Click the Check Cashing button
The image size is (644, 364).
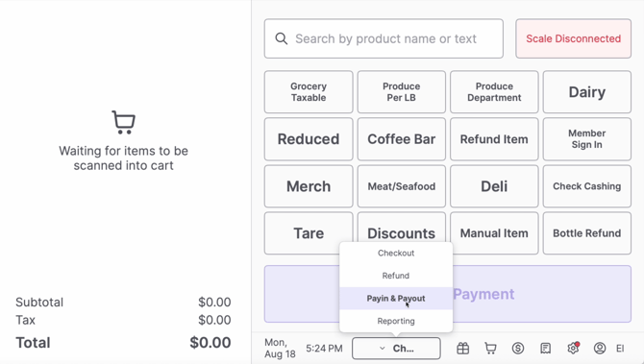pos(587,186)
